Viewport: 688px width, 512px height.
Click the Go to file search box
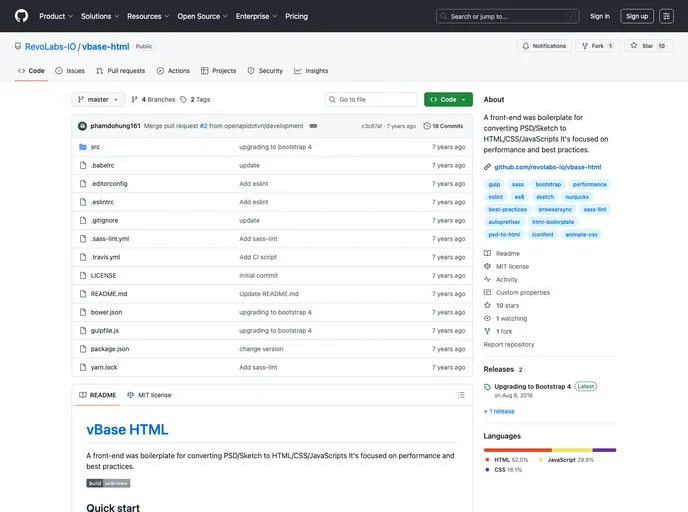click(371, 100)
